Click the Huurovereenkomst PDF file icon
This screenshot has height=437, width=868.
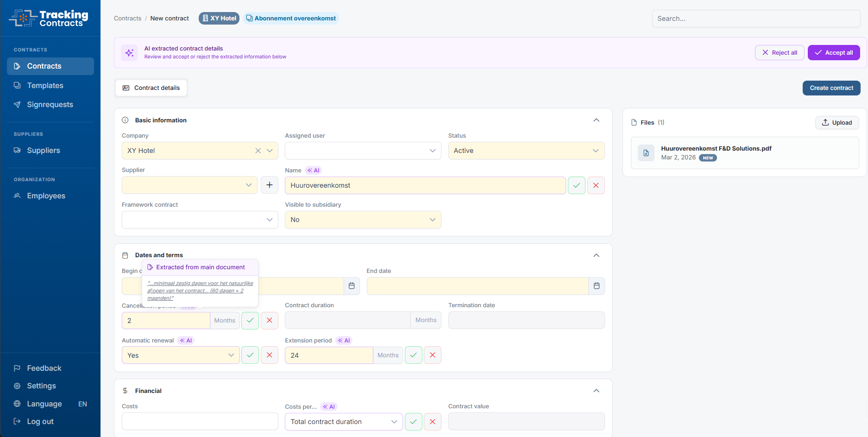tap(646, 153)
